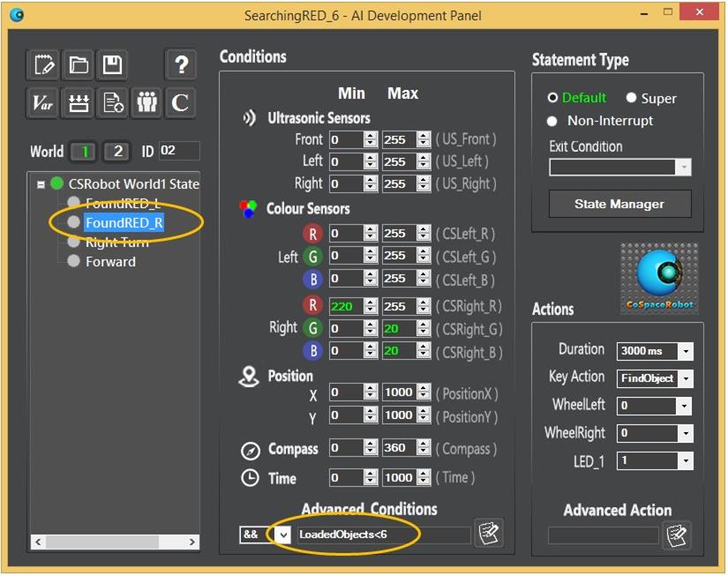Click the CoSpaceRobot logo button
Viewport: 728px width, 576px height.
pos(658,279)
